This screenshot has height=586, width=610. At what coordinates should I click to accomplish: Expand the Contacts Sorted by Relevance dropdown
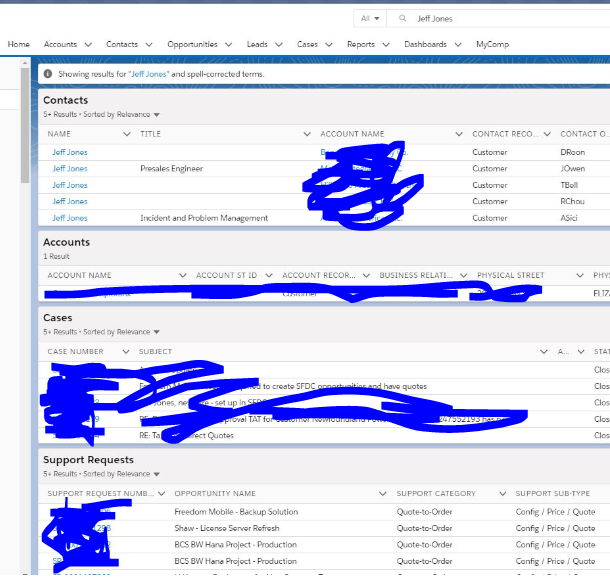click(x=156, y=115)
